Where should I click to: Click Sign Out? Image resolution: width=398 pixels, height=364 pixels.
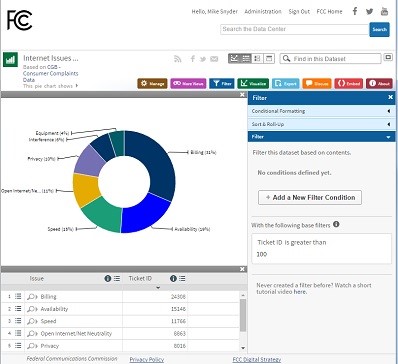click(299, 11)
